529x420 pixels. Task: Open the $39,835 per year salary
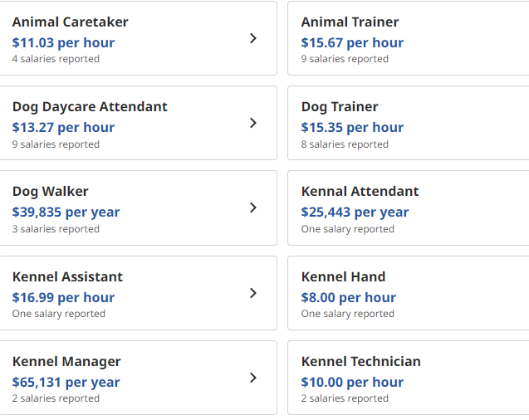pos(66,212)
